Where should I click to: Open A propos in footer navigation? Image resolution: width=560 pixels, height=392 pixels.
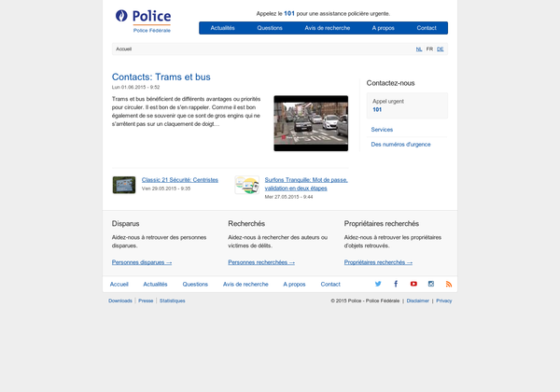pyautogui.click(x=294, y=285)
